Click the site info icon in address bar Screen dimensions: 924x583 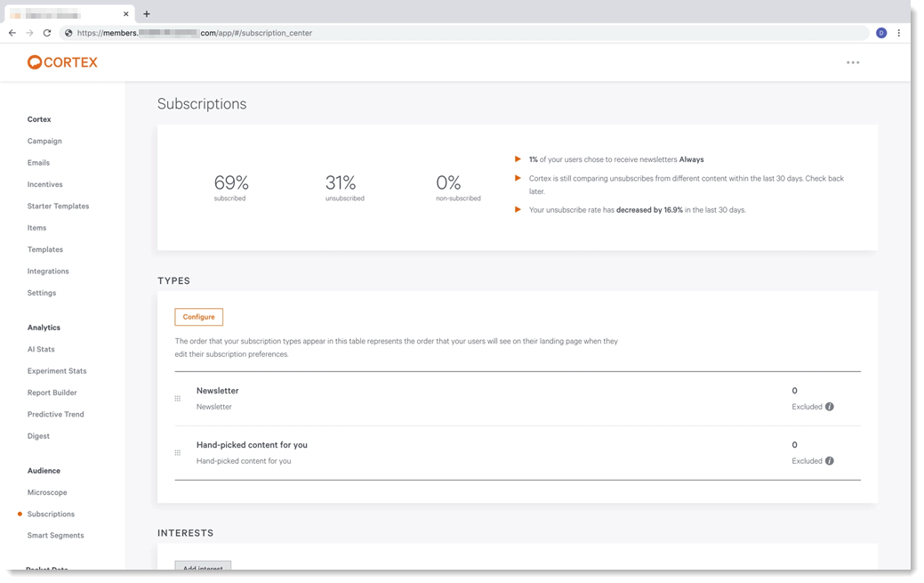point(68,33)
